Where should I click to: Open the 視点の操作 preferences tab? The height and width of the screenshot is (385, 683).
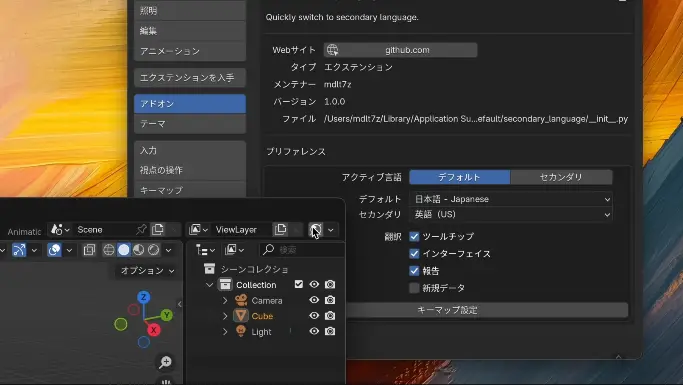click(x=190, y=170)
